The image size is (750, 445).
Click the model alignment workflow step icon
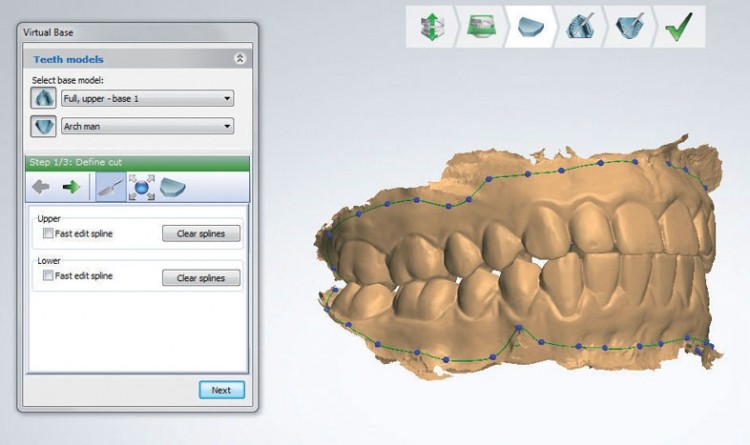pyautogui.click(x=432, y=27)
